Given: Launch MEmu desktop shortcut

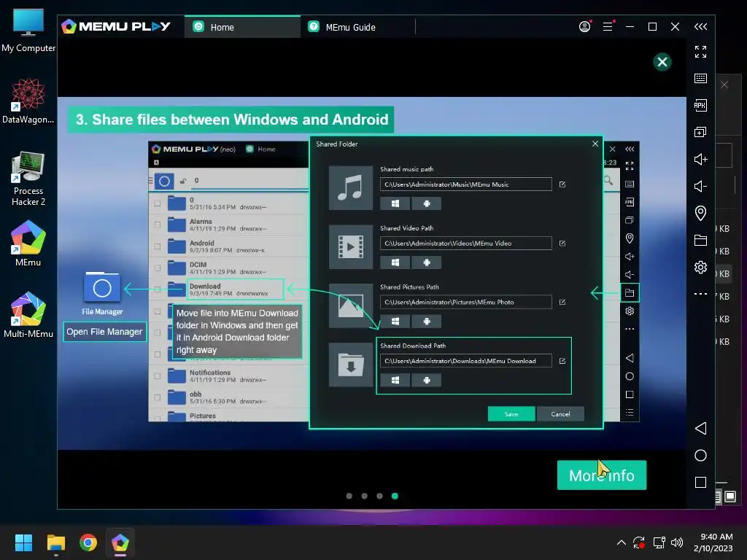Looking at the screenshot, I should point(28,244).
